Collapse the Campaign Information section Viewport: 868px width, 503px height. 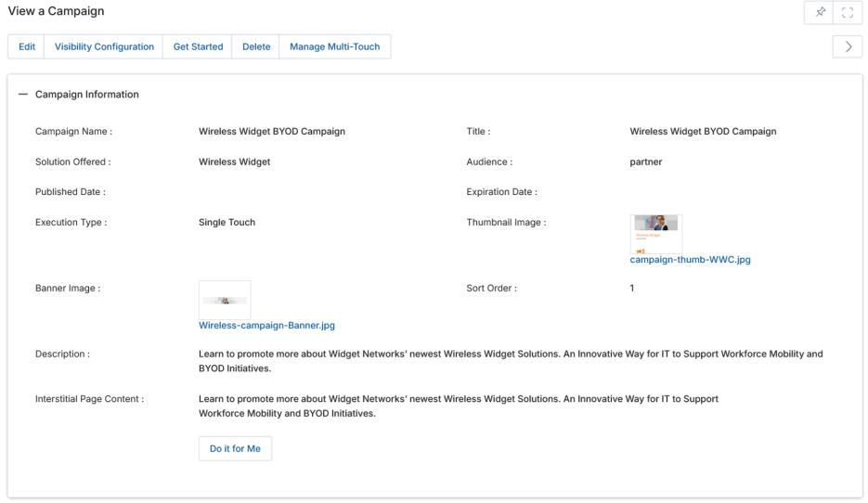click(22, 94)
